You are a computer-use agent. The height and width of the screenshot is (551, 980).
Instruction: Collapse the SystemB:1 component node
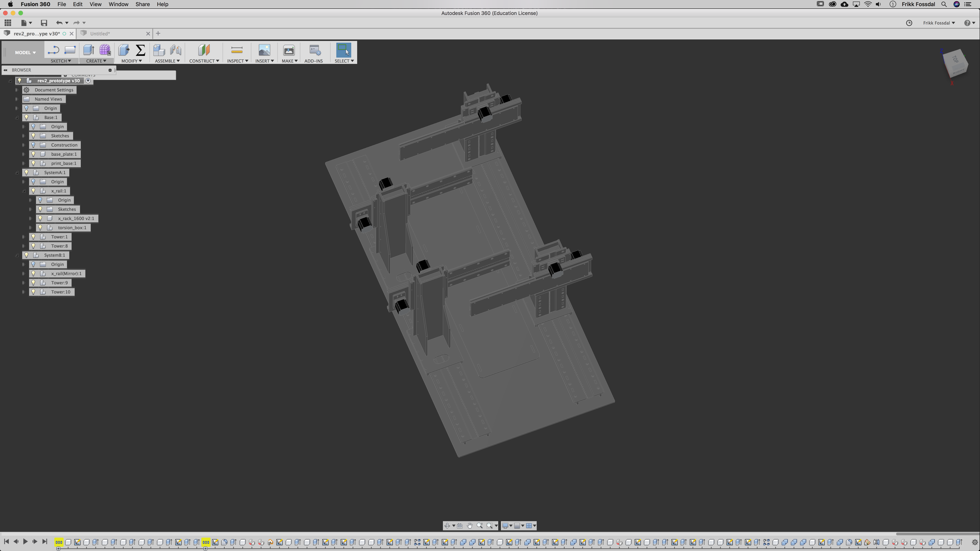coord(17,255)
